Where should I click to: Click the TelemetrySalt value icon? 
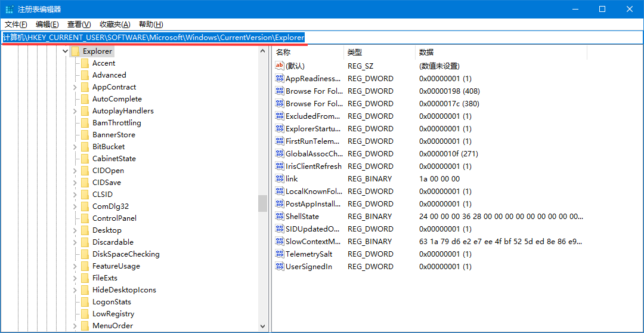[x=280, y=254]
